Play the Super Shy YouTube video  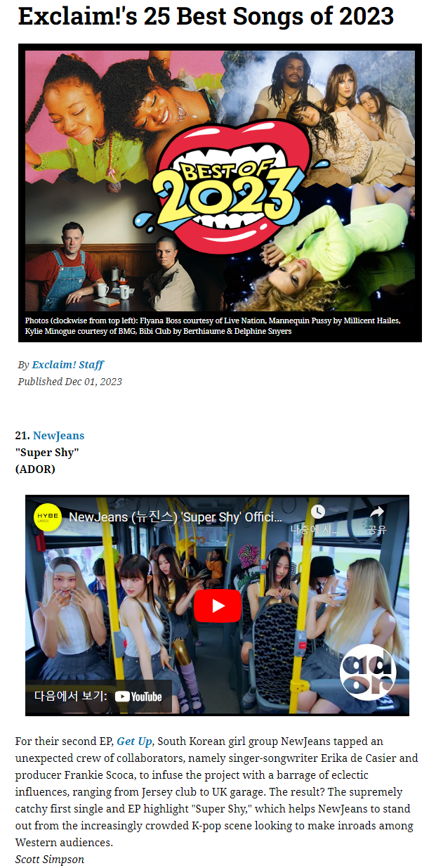click(217, 605)
